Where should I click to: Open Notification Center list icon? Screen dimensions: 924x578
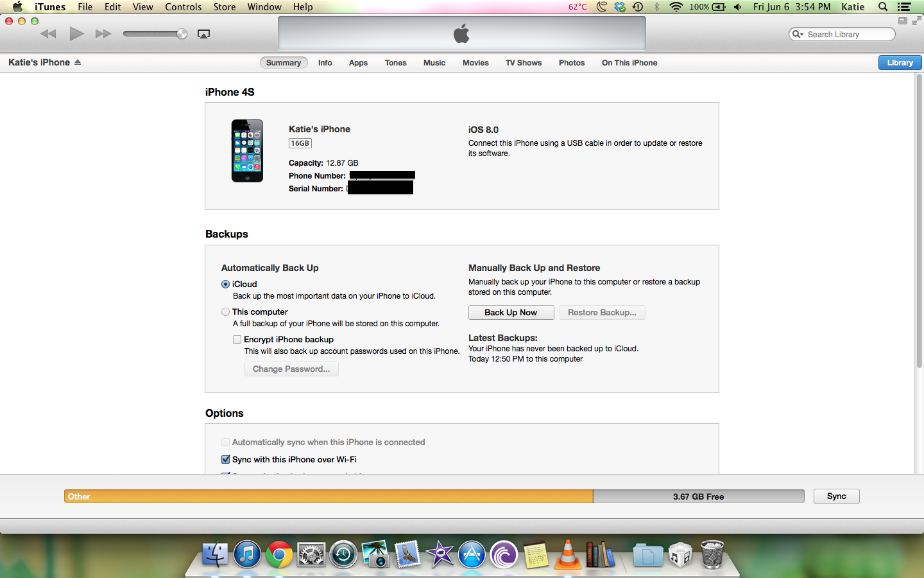(x=904, y=7)
